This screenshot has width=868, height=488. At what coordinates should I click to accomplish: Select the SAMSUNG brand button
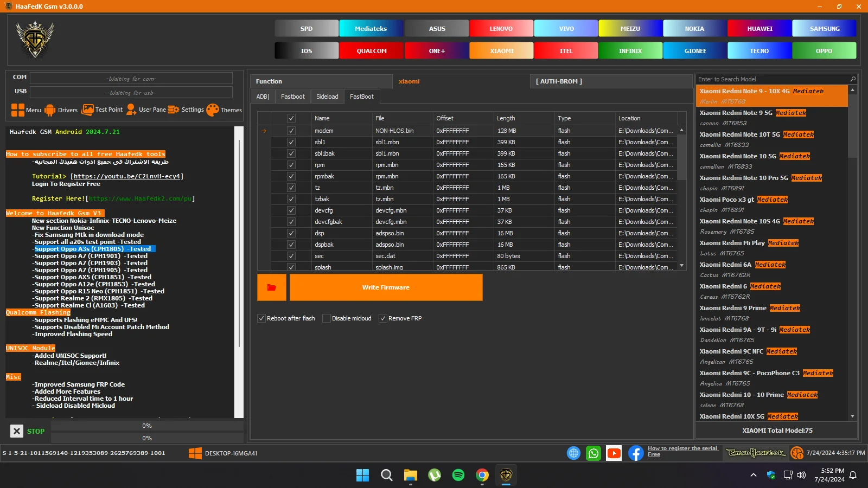825,29
